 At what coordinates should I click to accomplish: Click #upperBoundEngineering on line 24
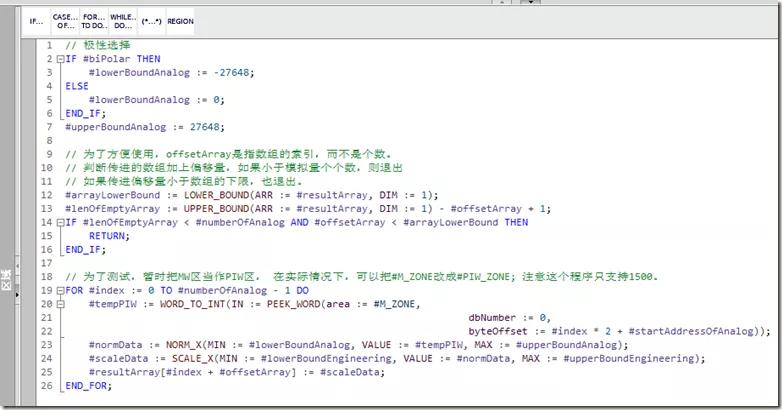[x=629, y=359]
